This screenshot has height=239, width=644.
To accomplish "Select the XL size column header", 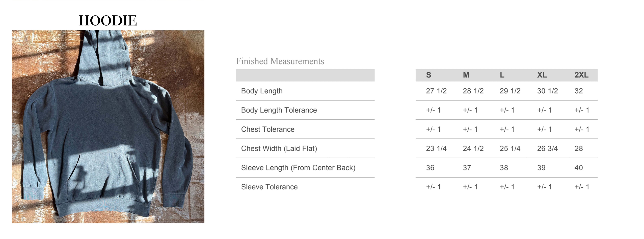I will coord(542,75).
